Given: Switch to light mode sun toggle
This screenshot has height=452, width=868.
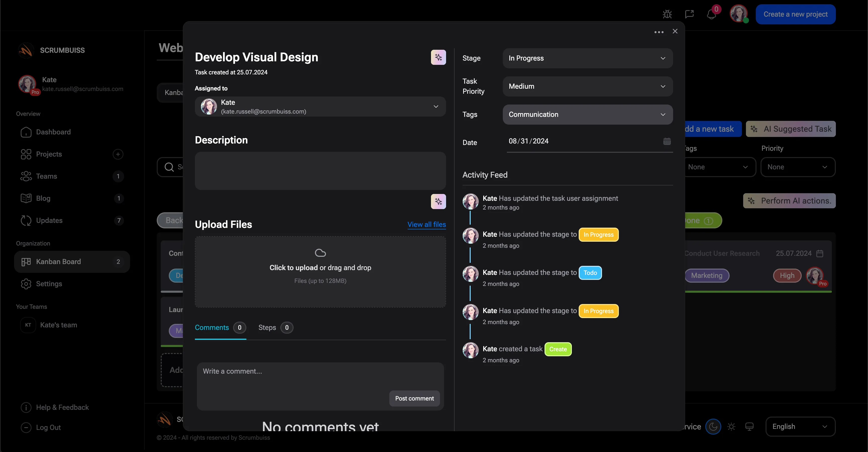Looking at the screenshot, I should point(731,427).
